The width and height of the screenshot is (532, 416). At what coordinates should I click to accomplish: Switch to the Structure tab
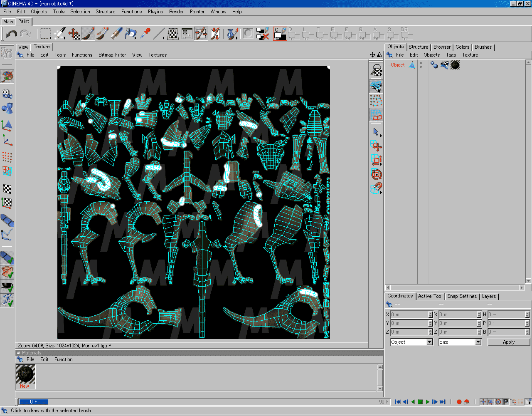(418, 47)
